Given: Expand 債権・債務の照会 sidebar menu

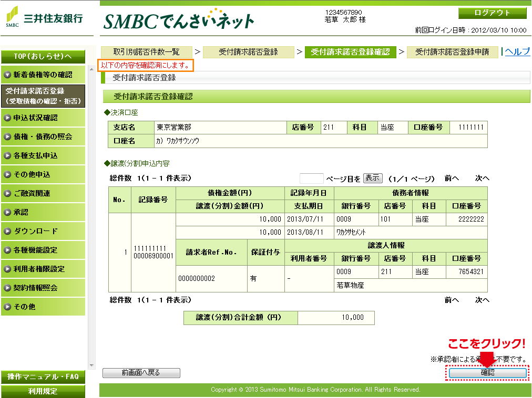Looking at the screenshot, I should (x=43, y=137).
